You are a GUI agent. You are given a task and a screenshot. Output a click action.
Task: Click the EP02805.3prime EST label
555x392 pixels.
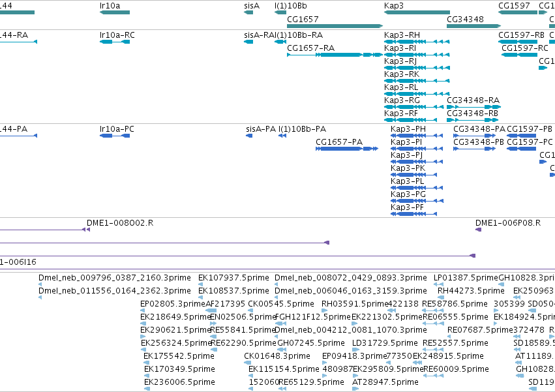coord(173,304)
